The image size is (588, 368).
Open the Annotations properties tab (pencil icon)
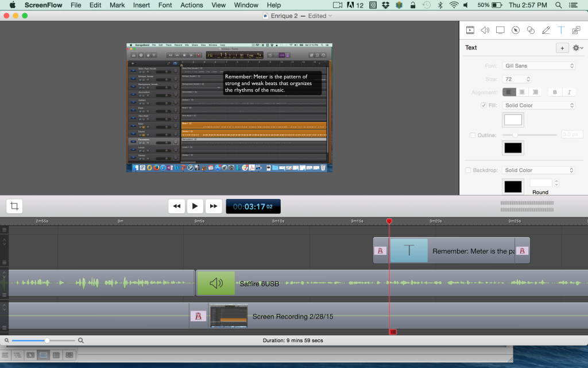point(546,30)
